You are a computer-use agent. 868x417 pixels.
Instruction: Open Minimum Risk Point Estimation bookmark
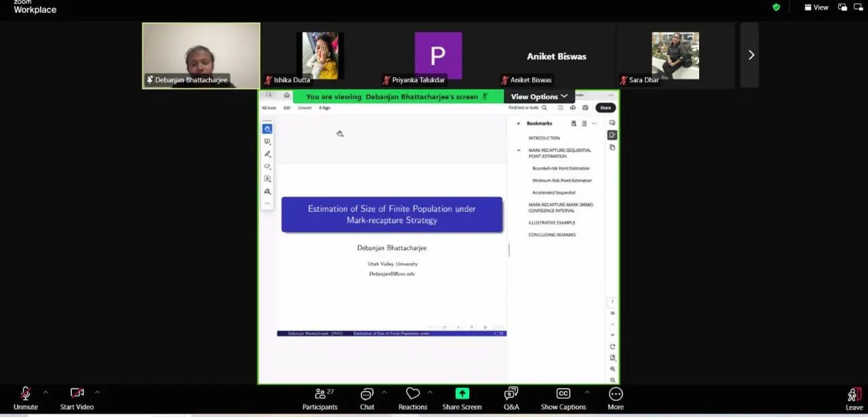coord(562,180)
